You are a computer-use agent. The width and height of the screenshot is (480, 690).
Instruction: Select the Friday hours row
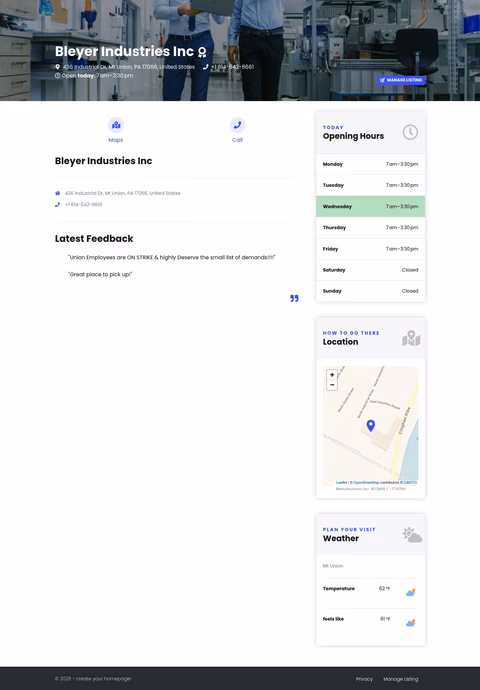click(370, 249)
